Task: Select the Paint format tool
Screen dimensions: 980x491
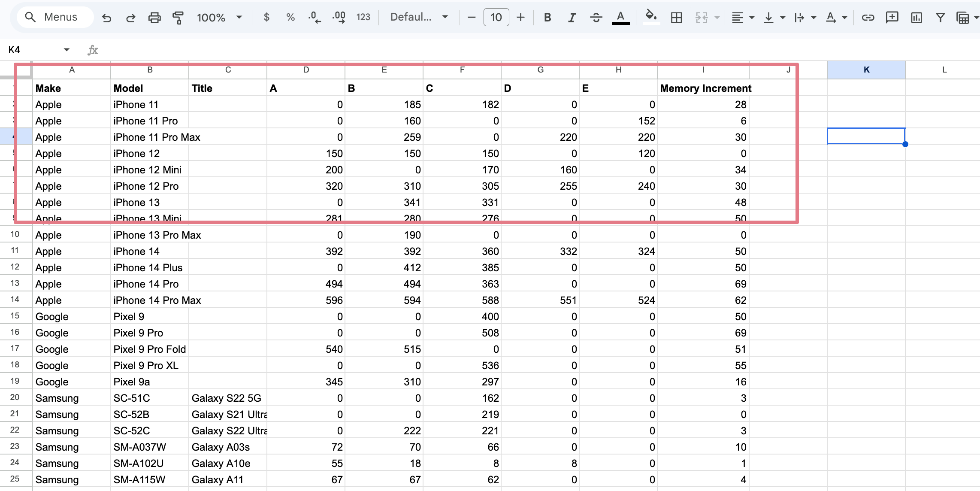Action: click(x=178, y=18)
